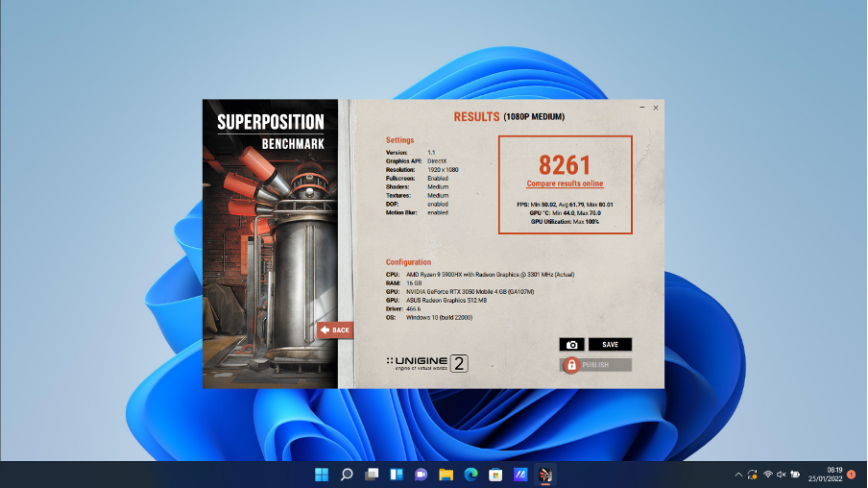Viewport: 868px width, 488px height.
Task: Launch Teams Chat from the taskbar
Action: [x=422, y=475]
